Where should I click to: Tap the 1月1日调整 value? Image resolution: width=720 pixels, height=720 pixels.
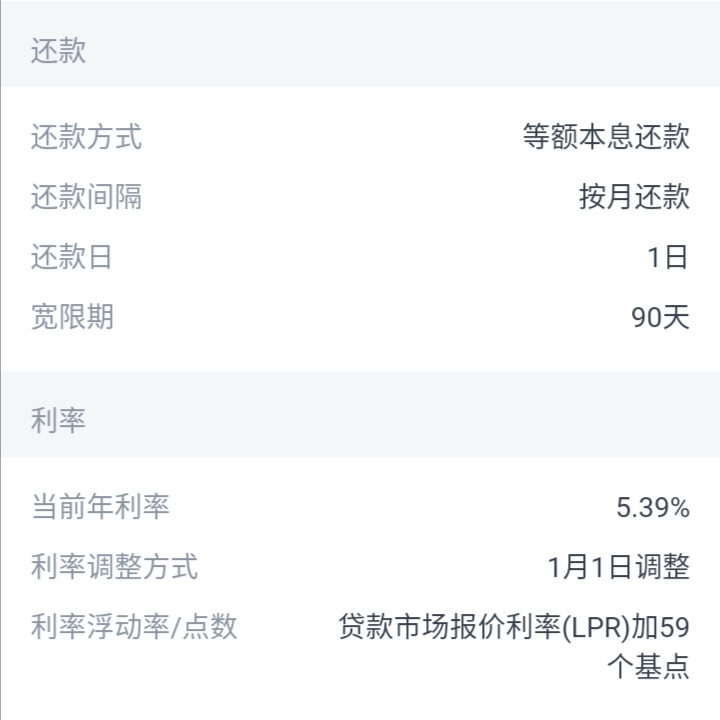pos(619,567)
